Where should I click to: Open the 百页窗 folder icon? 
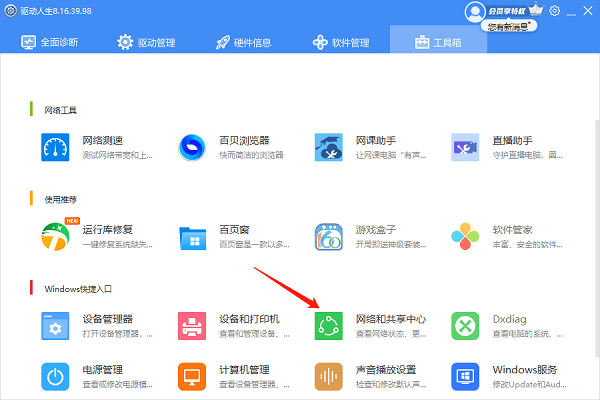click(x=192, y=238)
